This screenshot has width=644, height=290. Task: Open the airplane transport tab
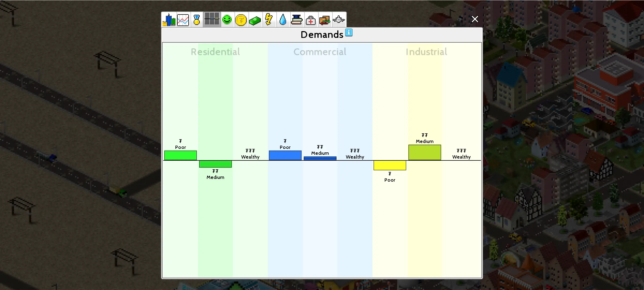tap(339, 20)
